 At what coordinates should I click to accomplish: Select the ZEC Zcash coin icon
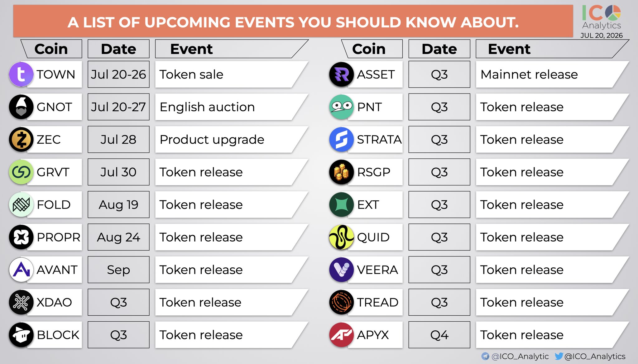(x=21, y=140)
